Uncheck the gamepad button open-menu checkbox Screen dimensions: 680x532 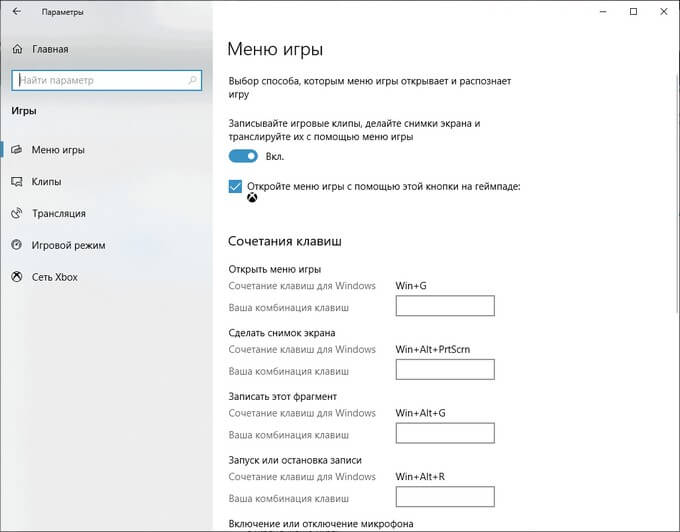[235, 187]
